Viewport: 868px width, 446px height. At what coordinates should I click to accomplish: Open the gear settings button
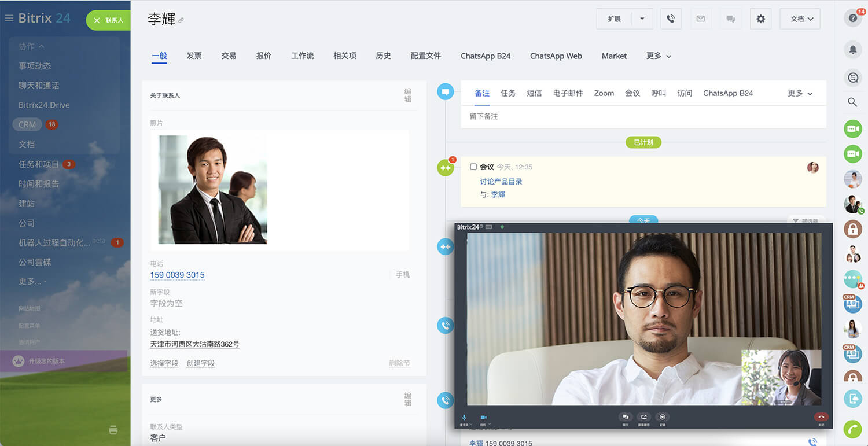pyautogui.click(x=761, y=19)
